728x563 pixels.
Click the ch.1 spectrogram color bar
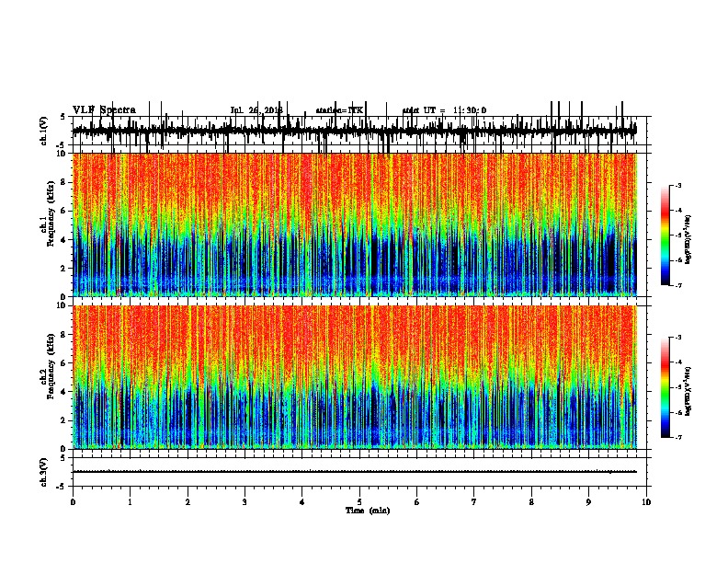point(665,235)
